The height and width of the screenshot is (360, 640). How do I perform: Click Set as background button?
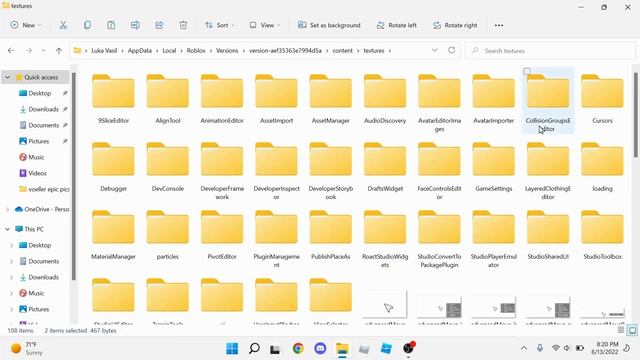(329, 25)
